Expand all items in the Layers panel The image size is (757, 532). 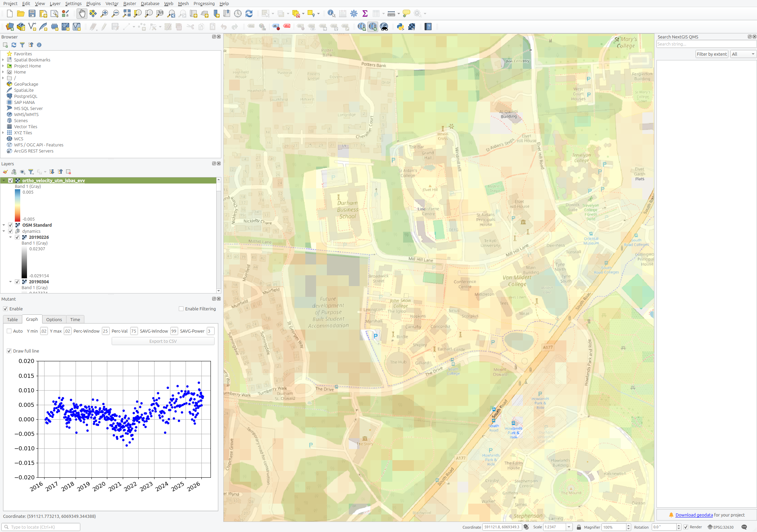coord(52,172)
